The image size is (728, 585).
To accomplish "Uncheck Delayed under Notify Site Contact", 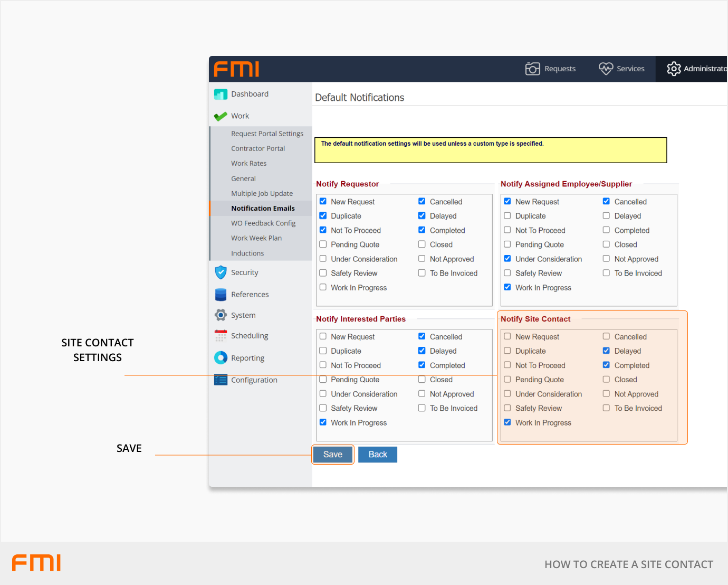I will pyautogui.click(x=606, y=351).
